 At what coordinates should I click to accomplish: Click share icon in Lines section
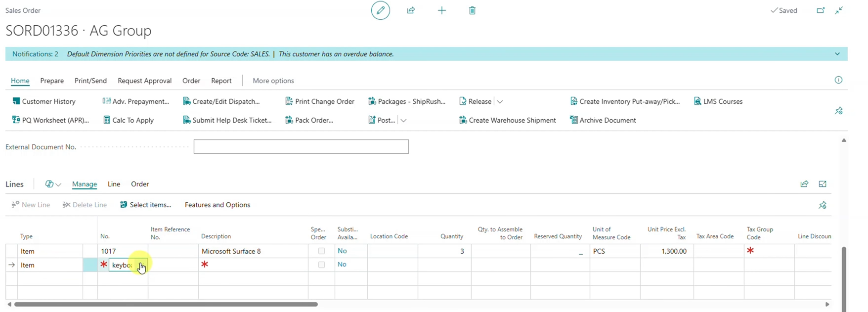click(804, 184)
